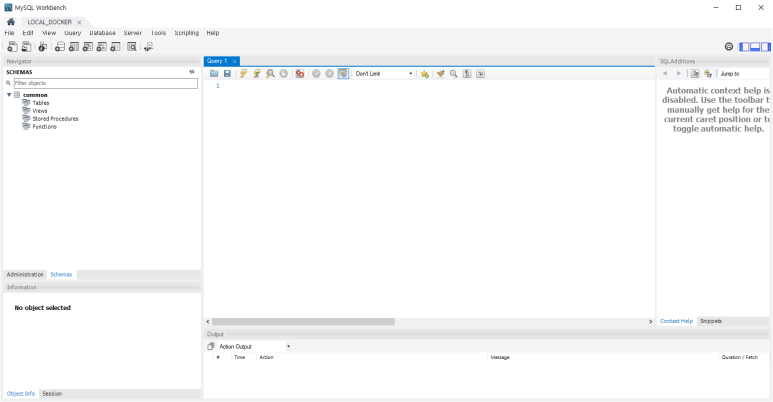Select the common schema
This screenshot has height=402, width=773.
(x=35, y=95)
